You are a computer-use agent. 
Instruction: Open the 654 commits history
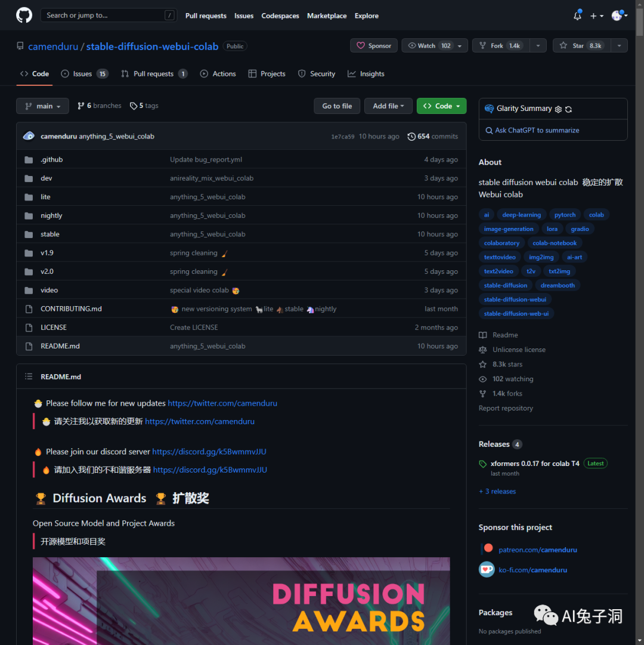tap(432, 137)
